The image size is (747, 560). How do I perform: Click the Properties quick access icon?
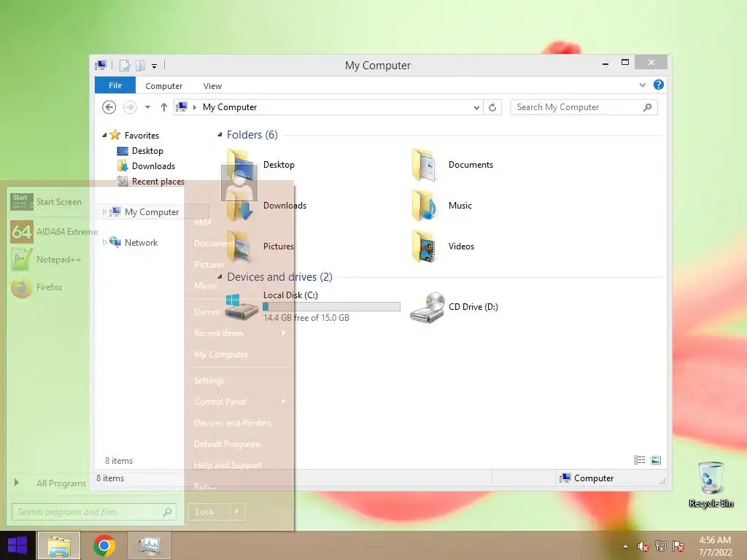point(124,65)
